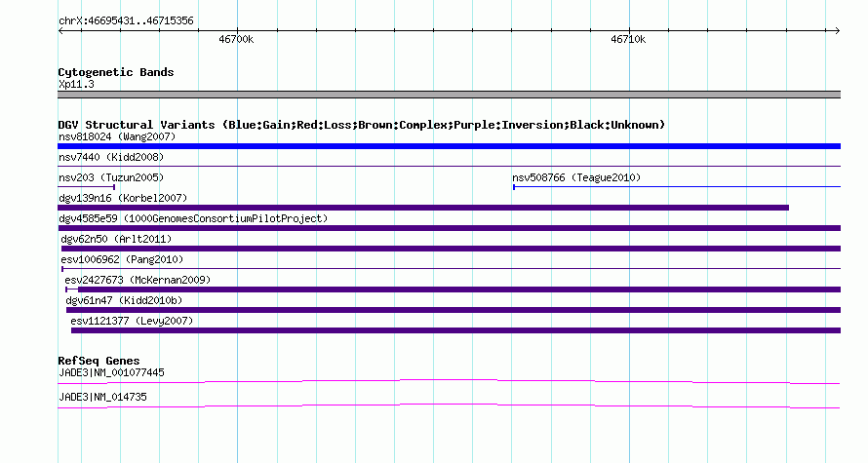This screenshot has width=868, height=463.
Task: Open the dgv61n47 (Kidd2010b) variant label
Action: click(x=124, y=300)
